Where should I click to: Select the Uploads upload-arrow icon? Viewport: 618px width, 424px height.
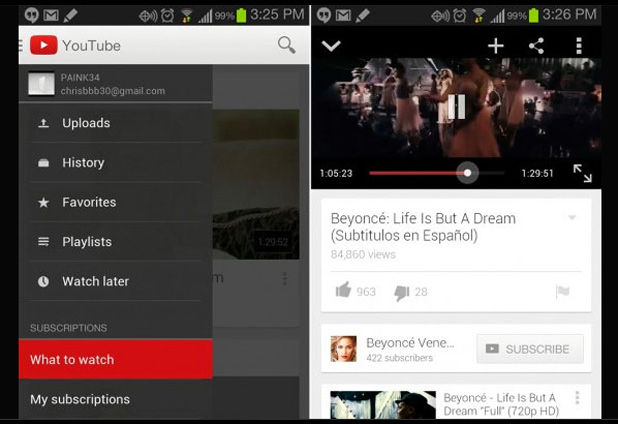click(43, 123)
